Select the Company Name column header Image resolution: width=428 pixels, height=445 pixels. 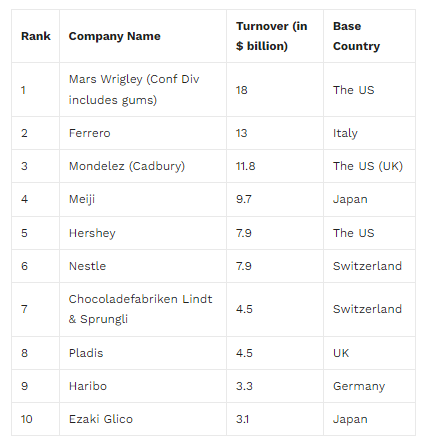(x=115, y=36)
